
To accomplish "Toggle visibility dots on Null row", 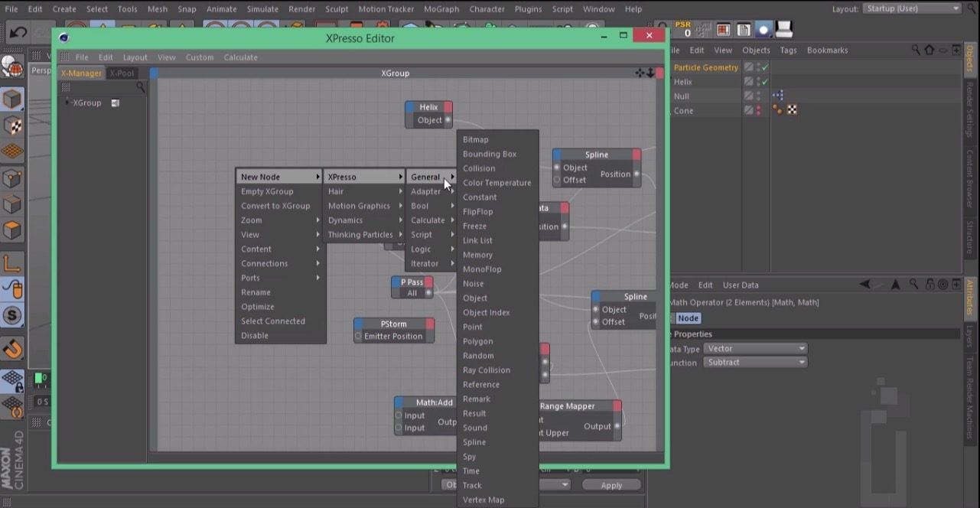I will [758, 96].
